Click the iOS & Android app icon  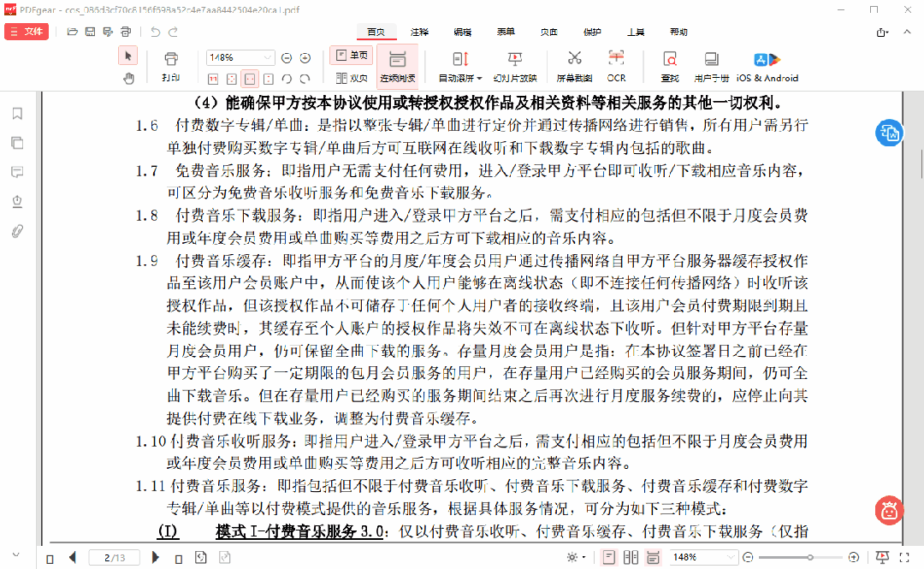click(x=767, y=66)
